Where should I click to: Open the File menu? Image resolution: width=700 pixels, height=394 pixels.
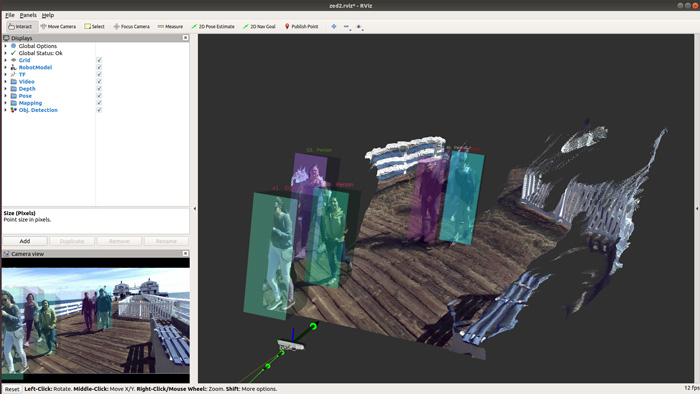tap(9, 15)
